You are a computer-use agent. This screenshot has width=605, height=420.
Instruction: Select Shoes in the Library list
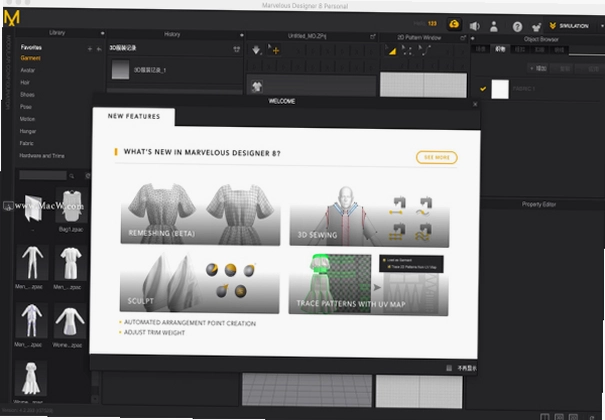pyautogui.click(x=27, y=94)
